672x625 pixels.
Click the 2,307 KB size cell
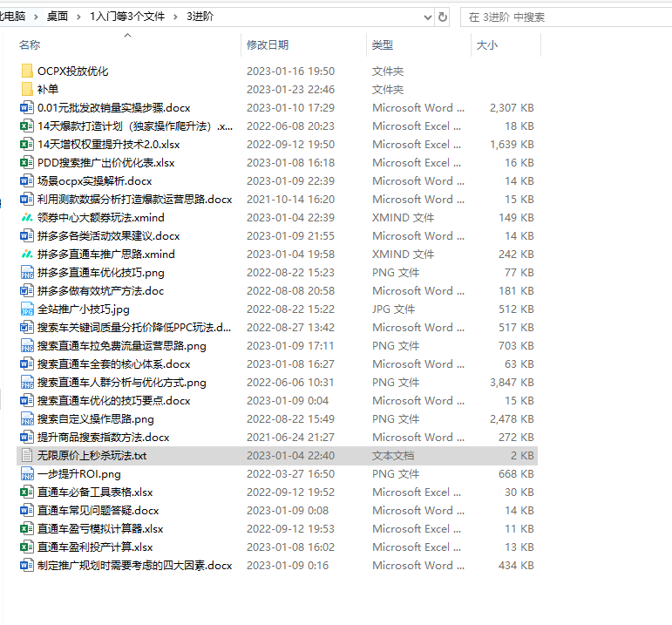[512, 107]
